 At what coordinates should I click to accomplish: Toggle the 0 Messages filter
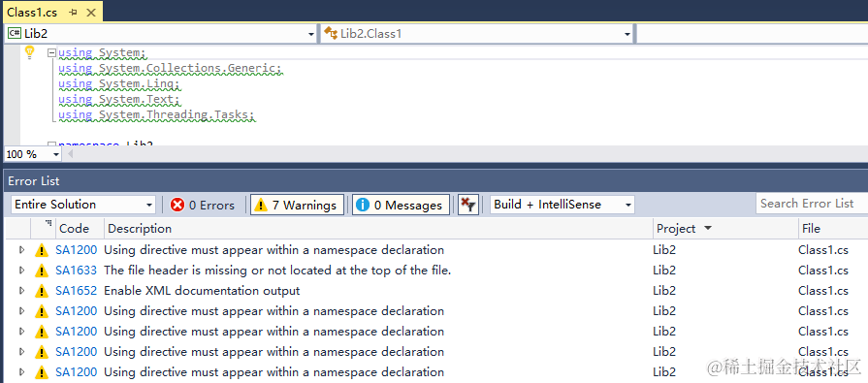click(401, 205)
